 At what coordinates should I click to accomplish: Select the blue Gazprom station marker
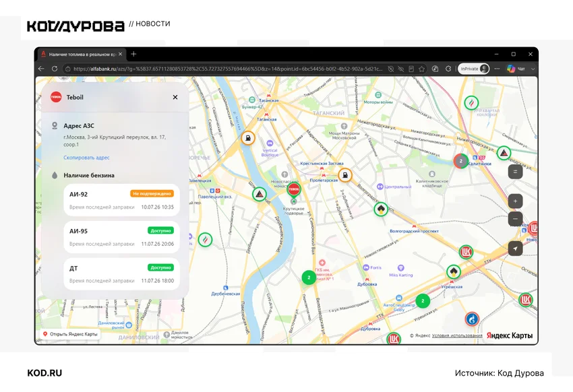[472, 319]
